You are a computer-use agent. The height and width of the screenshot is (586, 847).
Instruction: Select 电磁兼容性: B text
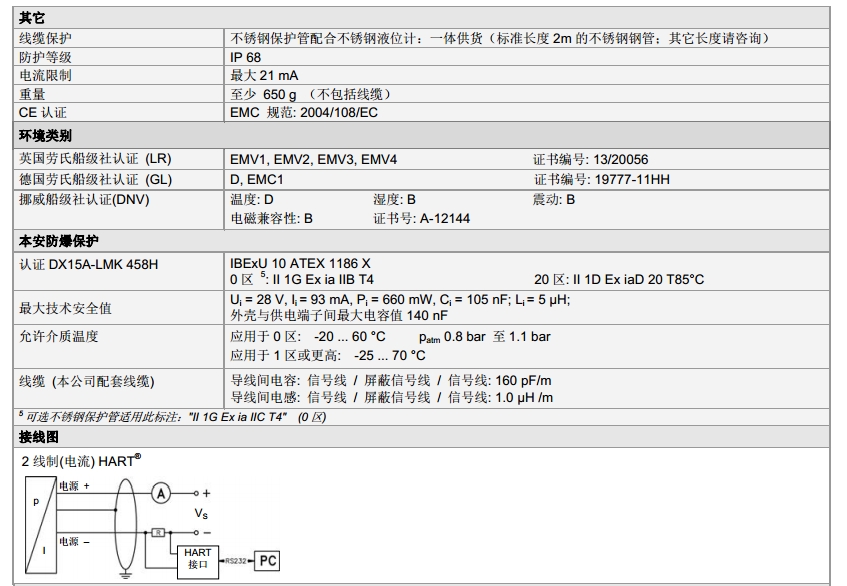pyautogui.click(x=271, y=218)
